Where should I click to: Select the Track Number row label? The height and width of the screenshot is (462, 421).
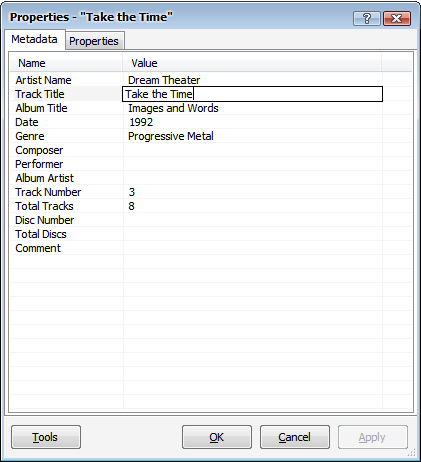coord(48,192)
